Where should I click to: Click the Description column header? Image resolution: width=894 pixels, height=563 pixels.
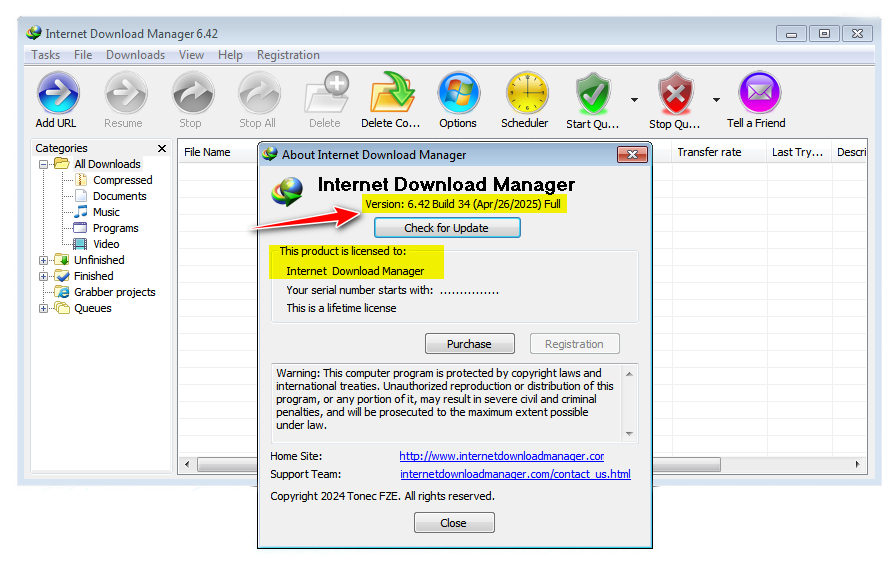point(850,152)
